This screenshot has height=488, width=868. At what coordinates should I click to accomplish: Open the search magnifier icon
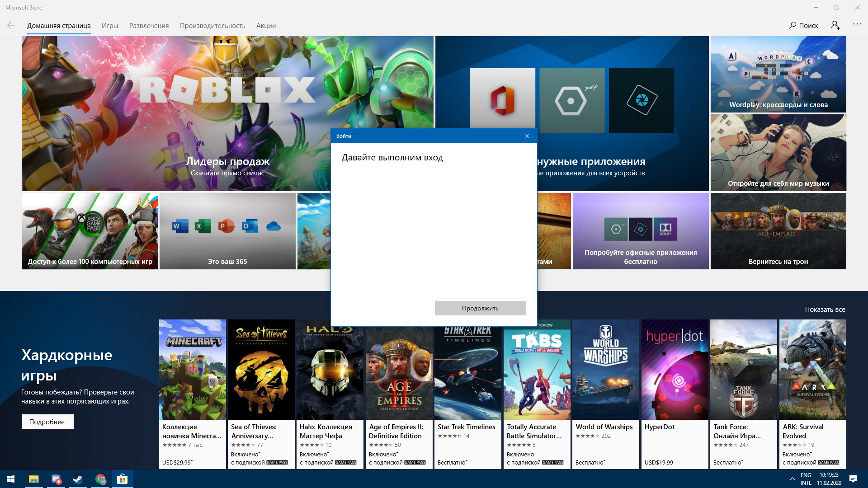[x=793, y=25]
